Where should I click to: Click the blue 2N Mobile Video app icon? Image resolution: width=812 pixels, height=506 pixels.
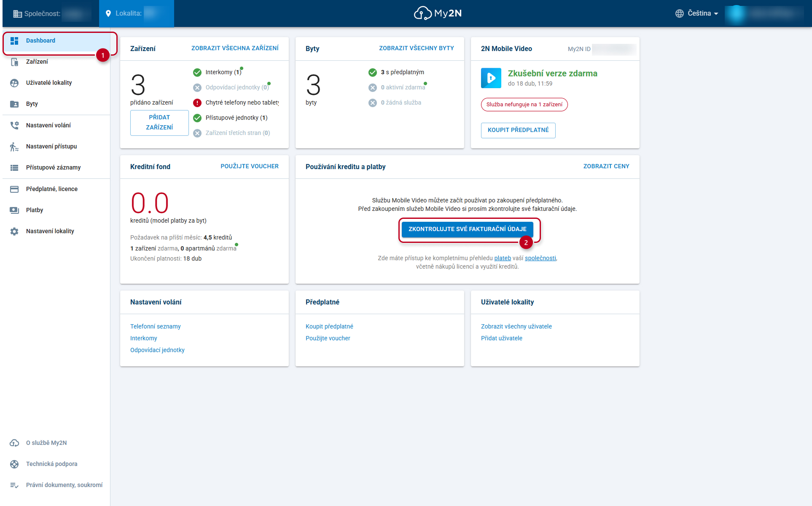pos(491,78)
